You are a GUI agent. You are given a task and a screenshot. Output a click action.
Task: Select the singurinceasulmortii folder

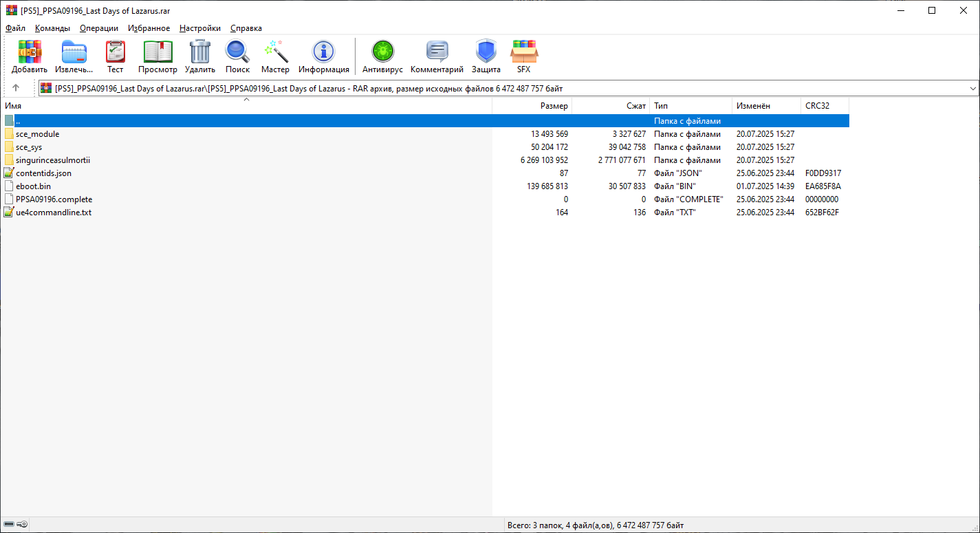(x=53, y=160)
